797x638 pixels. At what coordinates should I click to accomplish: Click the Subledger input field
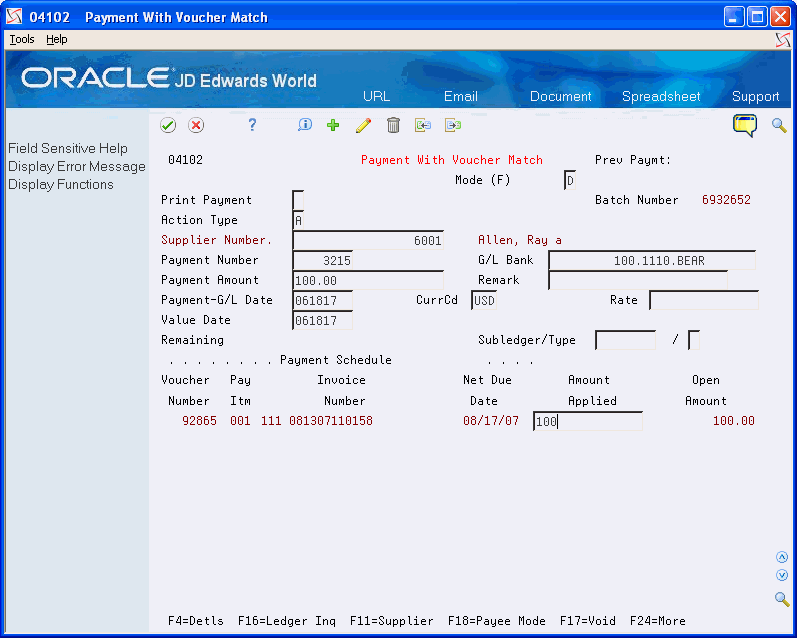click(x=625, y=340)
